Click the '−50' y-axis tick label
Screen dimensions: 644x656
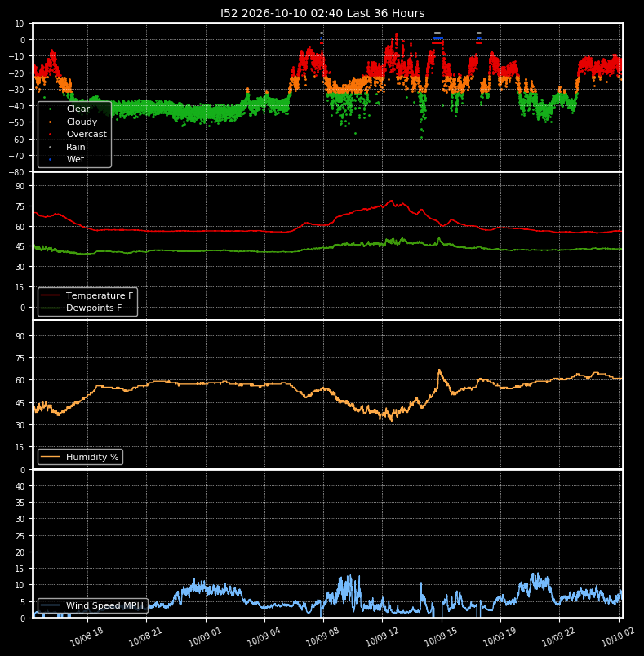point(16,122)
